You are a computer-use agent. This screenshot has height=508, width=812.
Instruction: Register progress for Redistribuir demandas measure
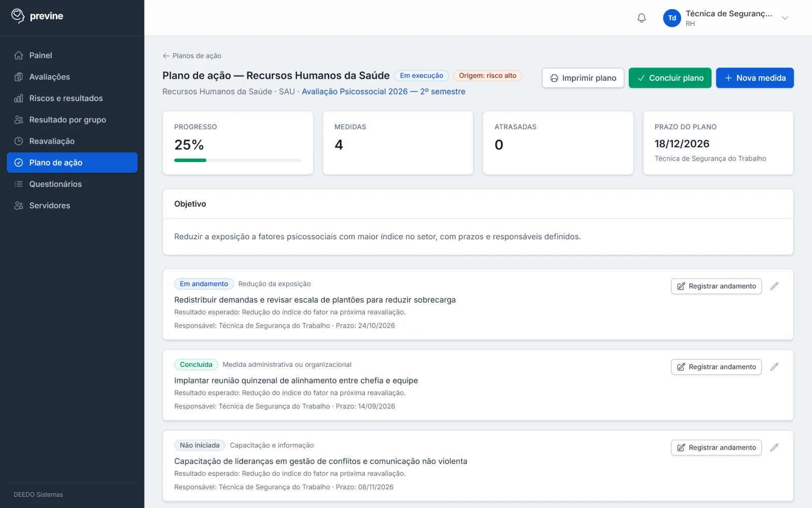point(716,286)
